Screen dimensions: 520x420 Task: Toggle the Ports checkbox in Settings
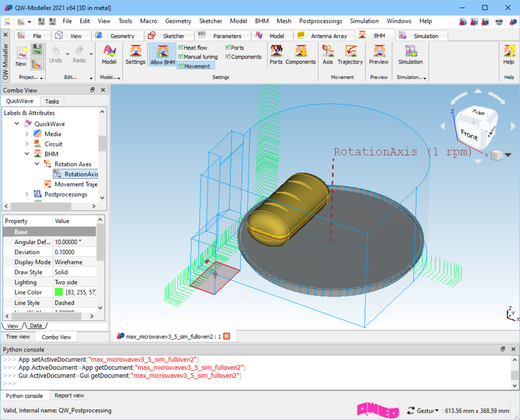coord(228,47)
